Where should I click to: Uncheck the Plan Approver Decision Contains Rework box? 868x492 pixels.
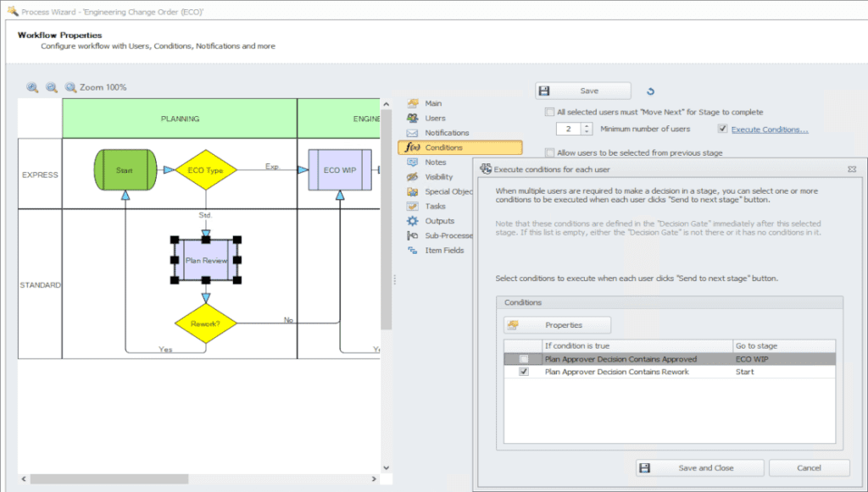click(x=524, y=372)
